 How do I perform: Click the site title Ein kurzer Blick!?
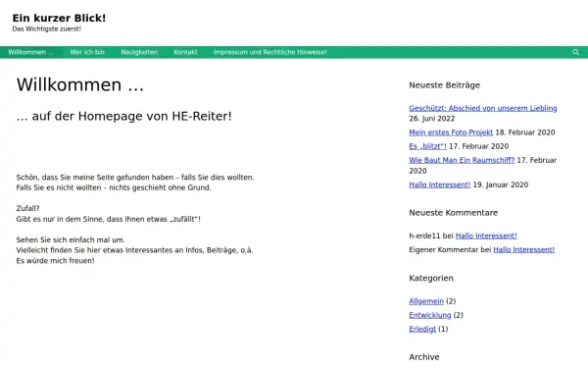(59, 18)
